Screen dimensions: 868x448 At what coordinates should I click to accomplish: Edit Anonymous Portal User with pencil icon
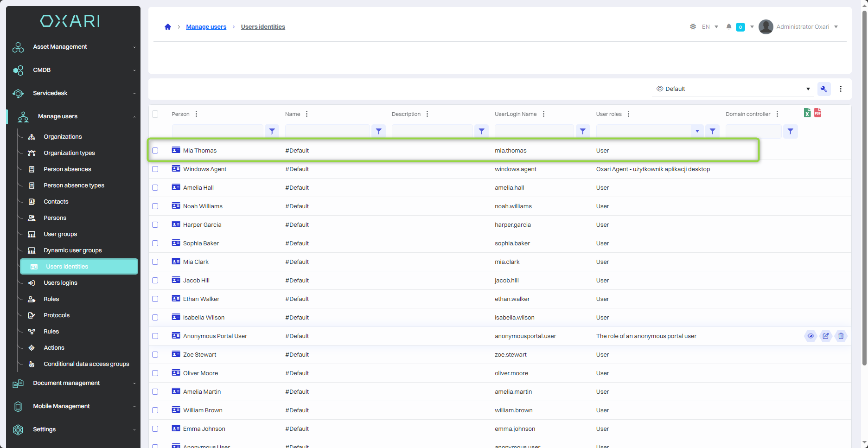tap(826, 336)
